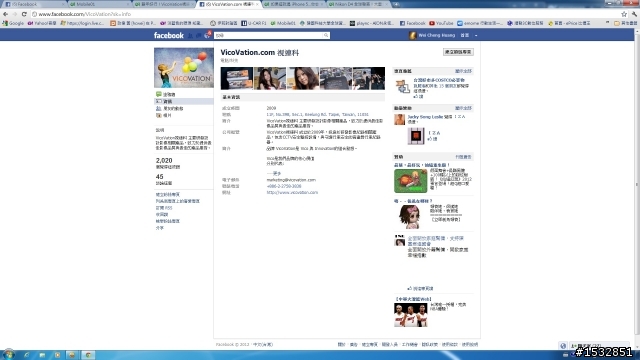Bookmark this page with the star icon
The height and width of the screenshot is (360, 640).
624,14
